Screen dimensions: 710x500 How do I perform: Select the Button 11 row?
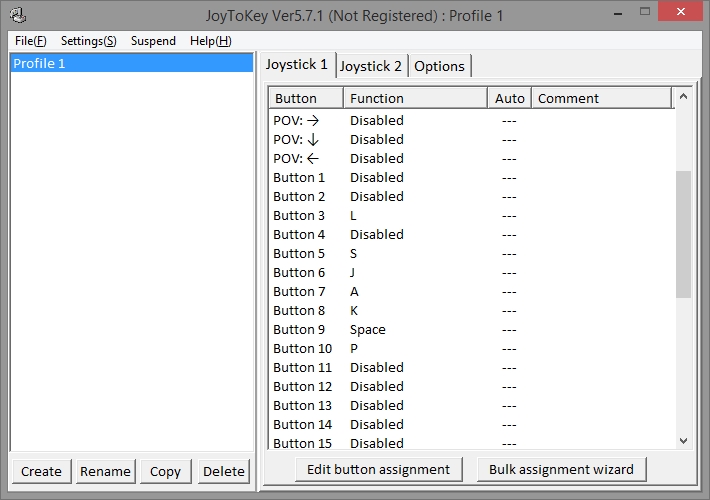pyautogui.click(x=471, y=368)
